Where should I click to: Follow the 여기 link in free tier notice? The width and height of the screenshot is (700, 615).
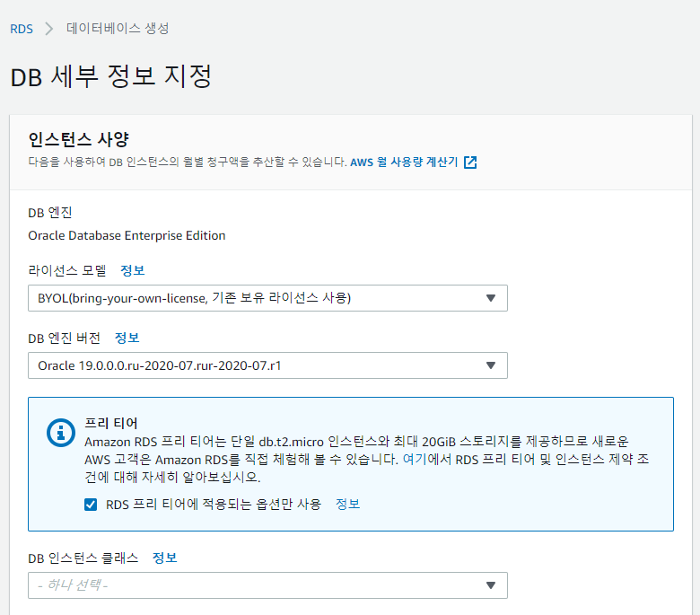[x=415, y=459]
